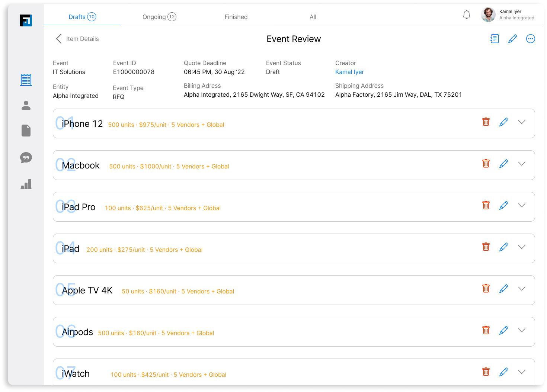This screenshot has height=392, width=547.
Task: Switch to the Ongoing tab
Action: [x=159, y=17]
